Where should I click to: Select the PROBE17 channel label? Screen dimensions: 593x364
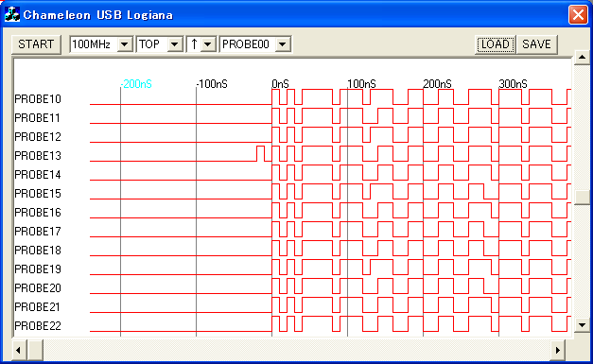[x=38, y=232]
